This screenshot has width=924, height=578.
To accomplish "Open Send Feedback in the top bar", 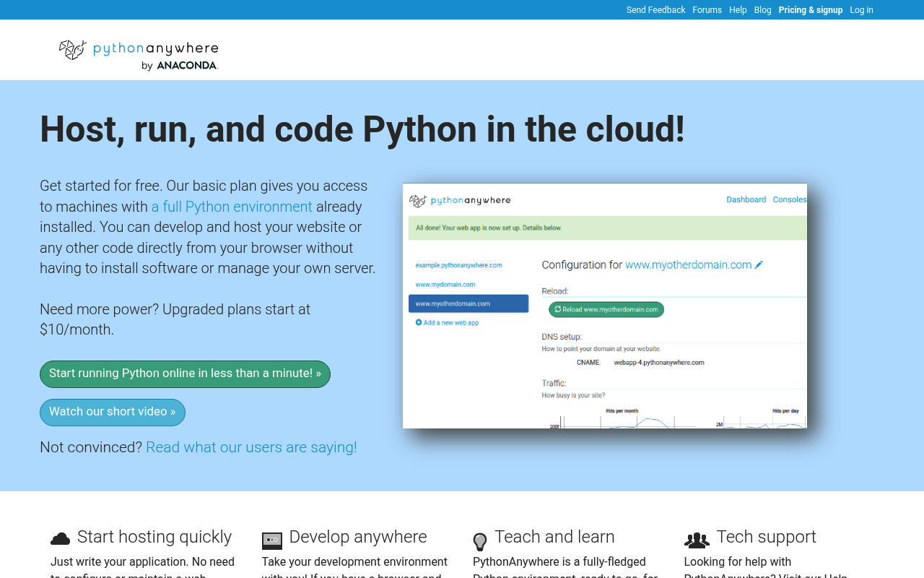I will [x=656, y=10].
